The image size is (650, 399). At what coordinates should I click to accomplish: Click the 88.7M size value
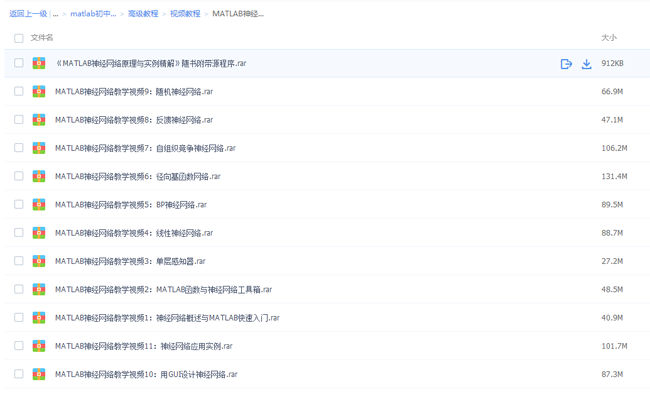612,233
